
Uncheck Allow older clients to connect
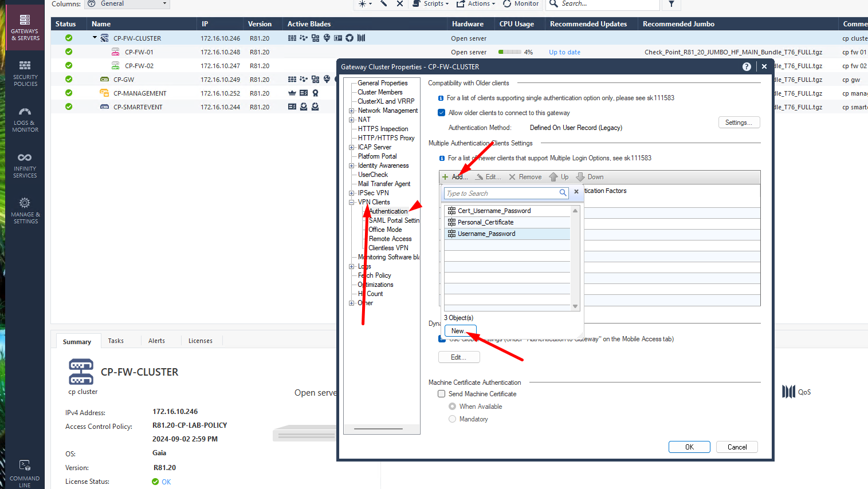point(441,113)
